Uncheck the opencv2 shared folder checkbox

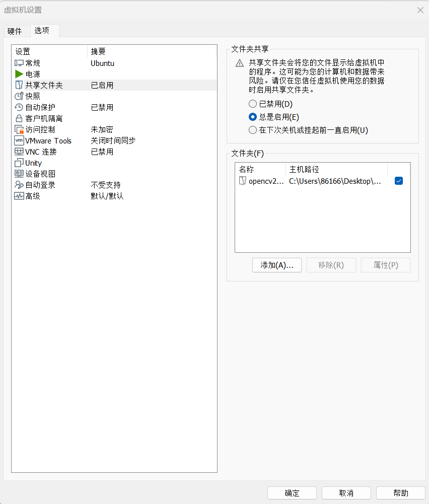coord(399,181)
